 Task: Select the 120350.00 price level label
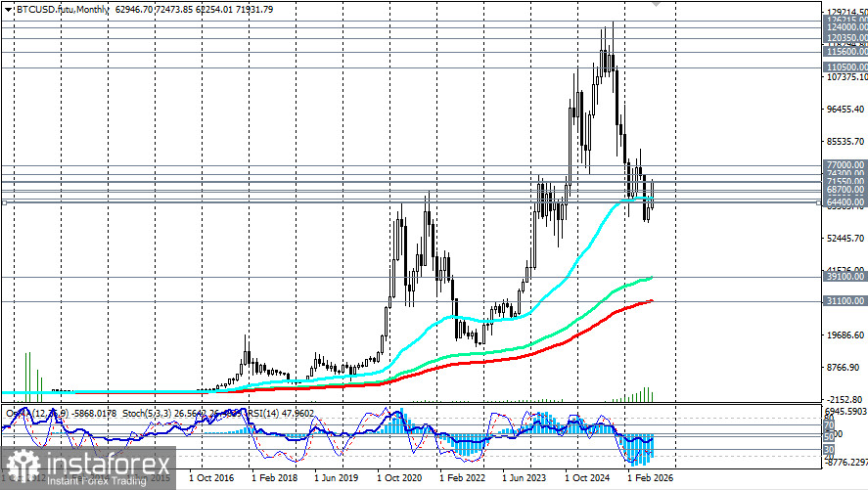(845, 38)
